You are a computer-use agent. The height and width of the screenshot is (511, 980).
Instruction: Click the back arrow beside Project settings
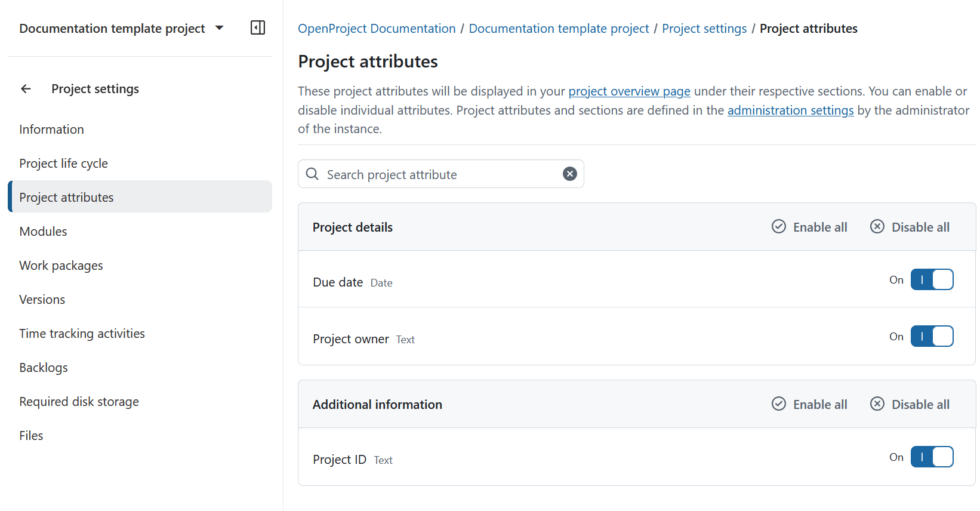pos(26,89)
